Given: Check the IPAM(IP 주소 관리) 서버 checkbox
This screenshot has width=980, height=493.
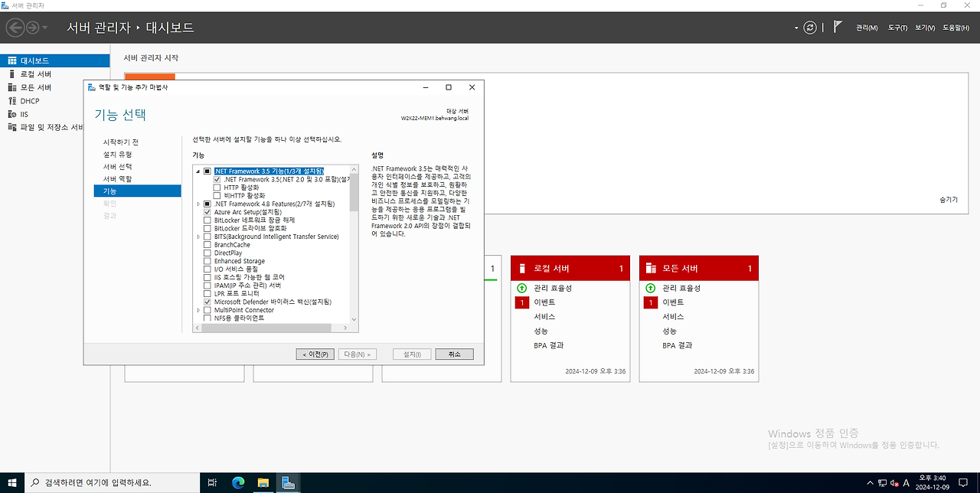Looking at the screenshot, I should [207, 286].
